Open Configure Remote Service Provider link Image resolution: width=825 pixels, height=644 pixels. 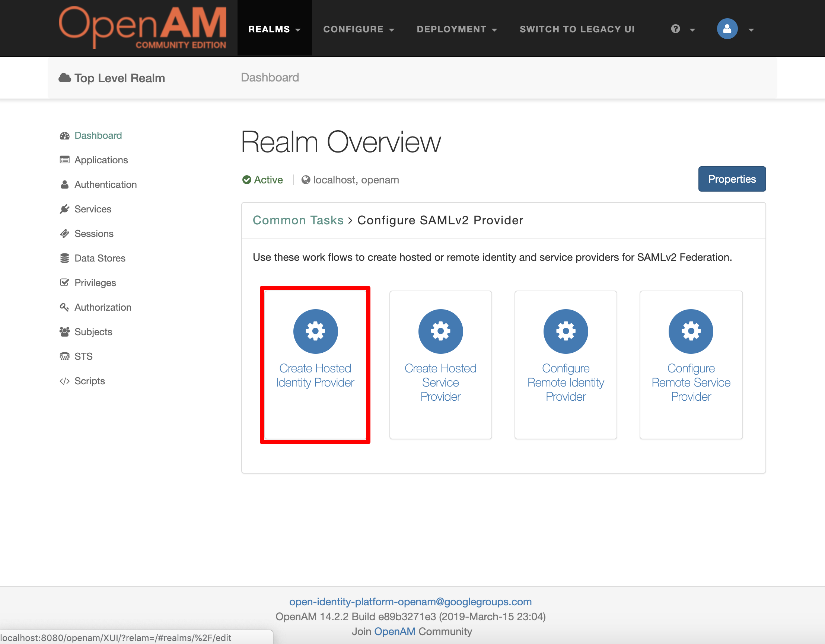[691, 382]
